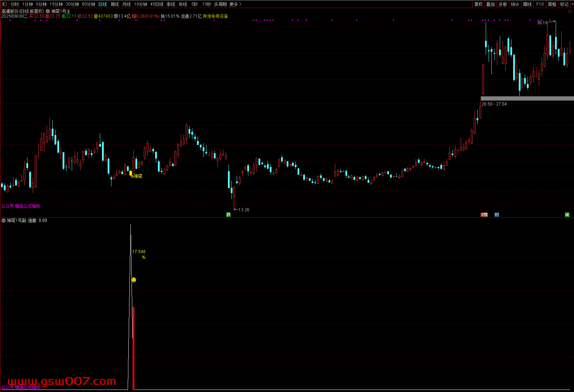Image resolution: width=574 pixels, height=392 pixels.
Task: Toggle 简框 simple frame view
Action: pyautogui.click(x=552, y=4)
